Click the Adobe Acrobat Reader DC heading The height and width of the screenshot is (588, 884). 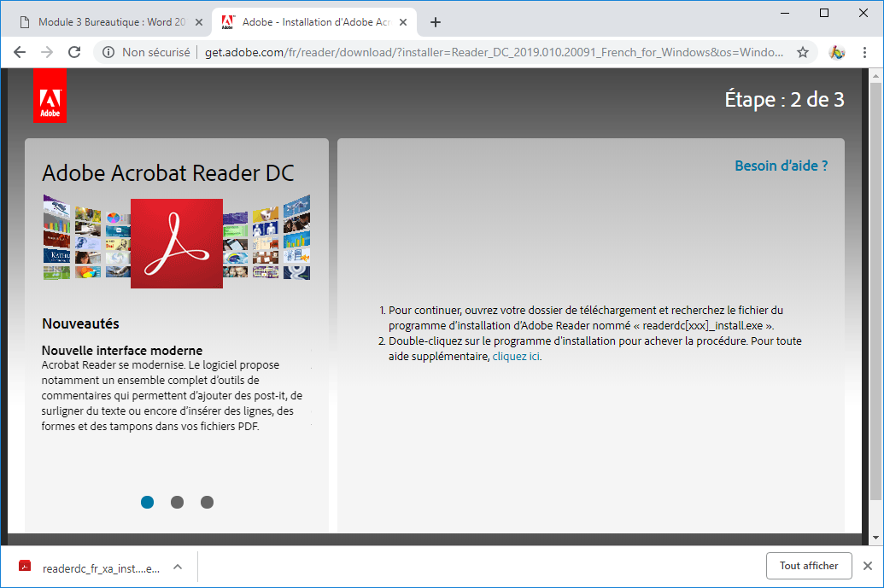[x=168, y=173]
